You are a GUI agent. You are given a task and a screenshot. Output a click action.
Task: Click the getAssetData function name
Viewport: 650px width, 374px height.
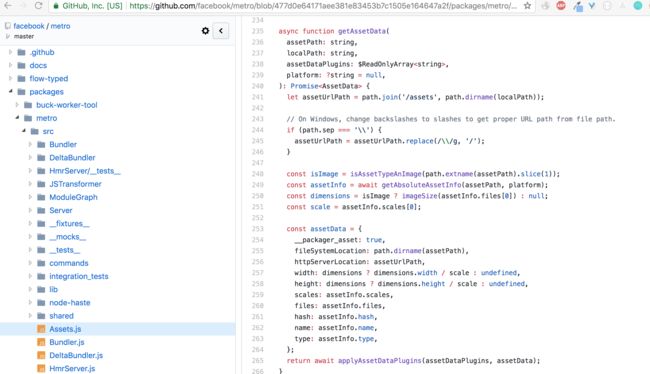(361, 31)
